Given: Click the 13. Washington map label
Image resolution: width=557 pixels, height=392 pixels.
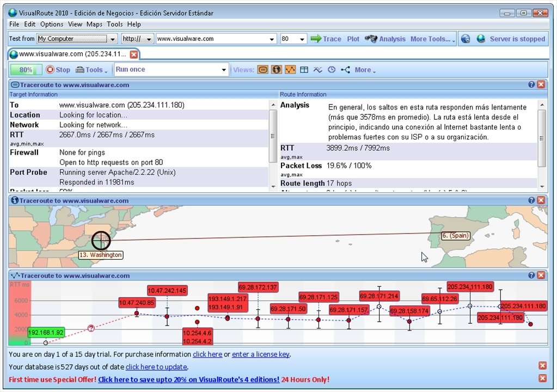Looking at the screenshot, I should pos(101,255).
